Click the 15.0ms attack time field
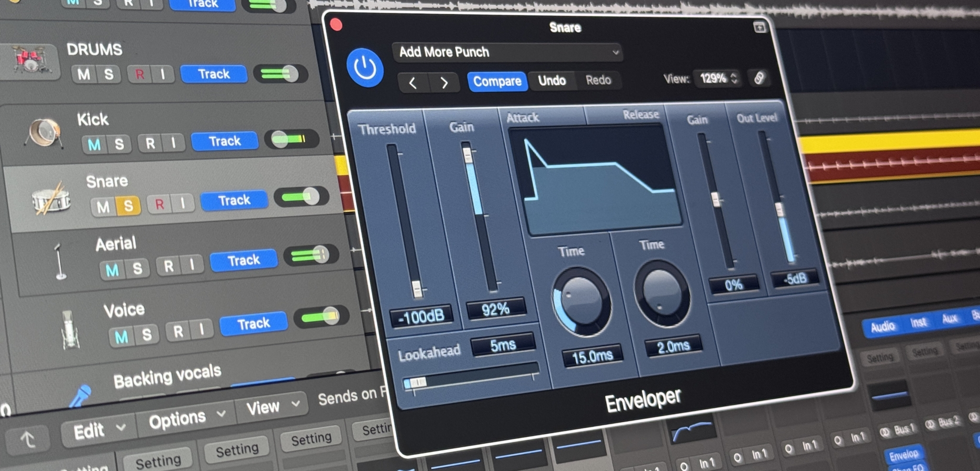The width and height of the screenshot is (980, 471). click(x=592, y=356)
